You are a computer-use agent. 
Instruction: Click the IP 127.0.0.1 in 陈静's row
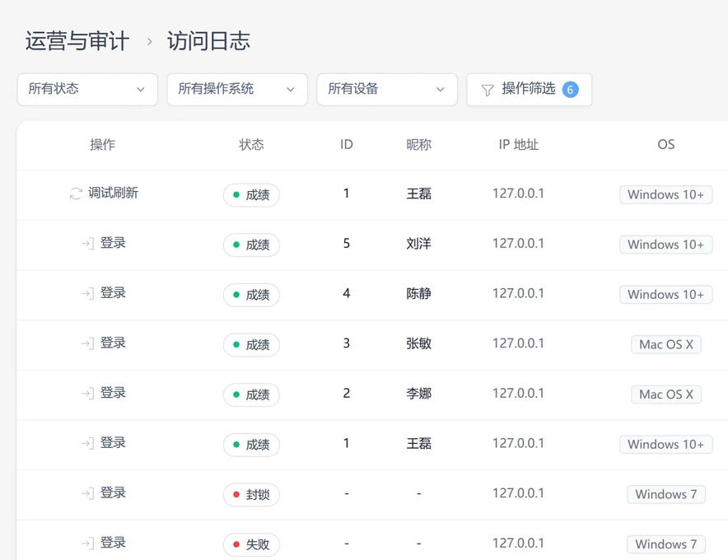518,293
